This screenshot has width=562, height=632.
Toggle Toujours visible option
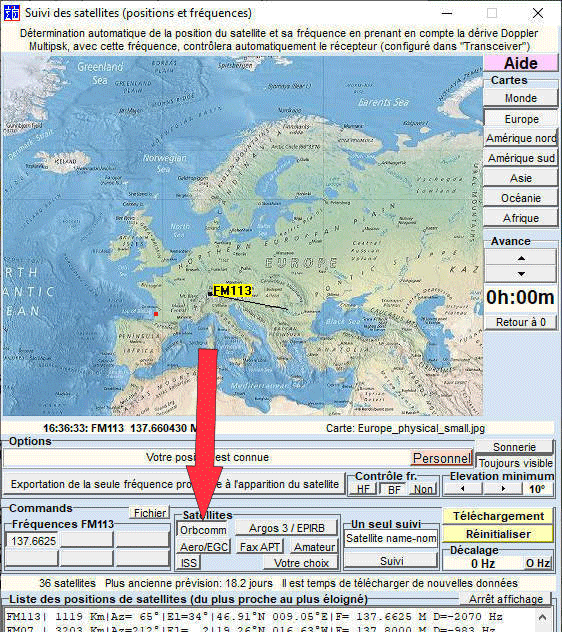pos(515,463)
